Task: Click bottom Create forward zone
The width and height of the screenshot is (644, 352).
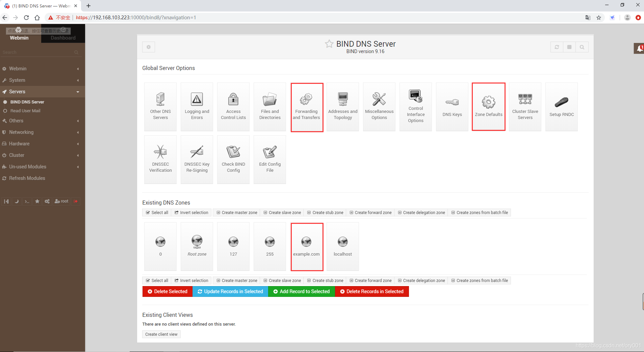Action: (x=370, y=281)
